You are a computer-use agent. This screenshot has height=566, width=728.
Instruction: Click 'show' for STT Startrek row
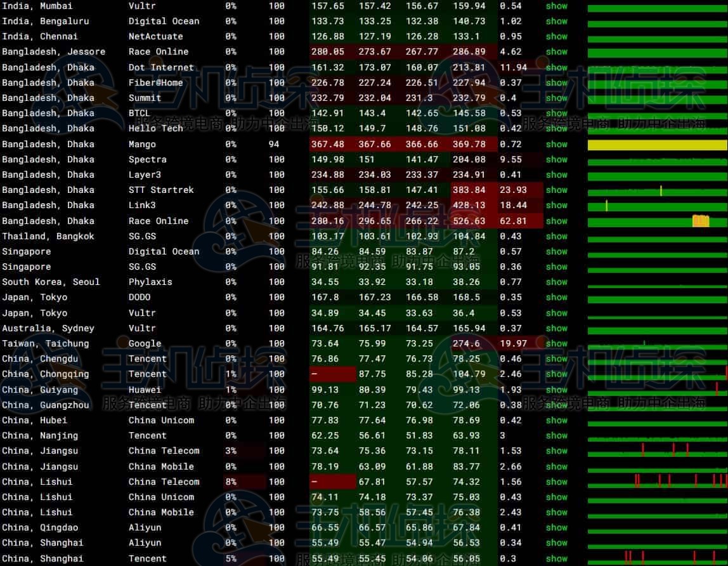(556, 190)
